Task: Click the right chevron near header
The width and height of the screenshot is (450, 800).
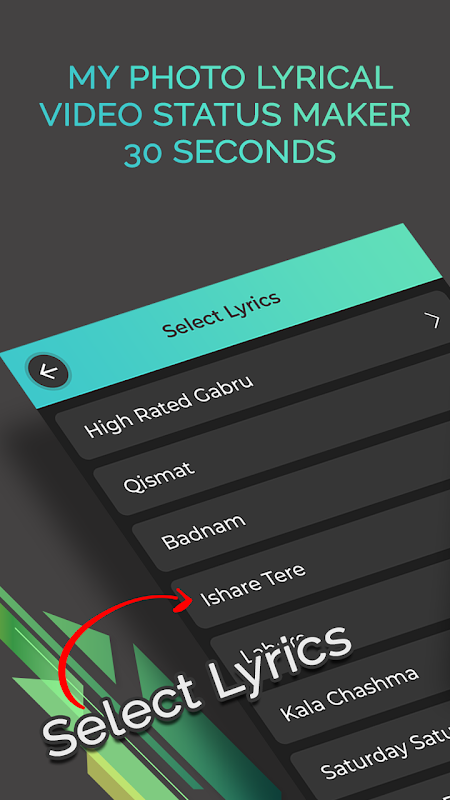Action: point(433,320)
